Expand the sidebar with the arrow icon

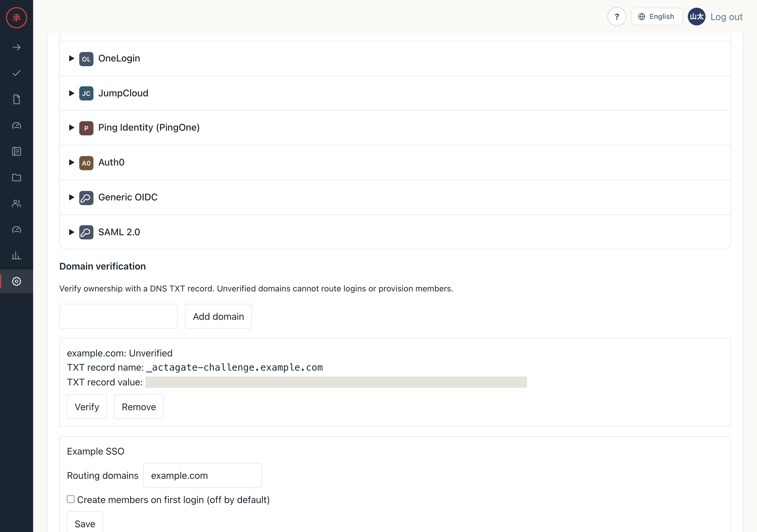17,48
